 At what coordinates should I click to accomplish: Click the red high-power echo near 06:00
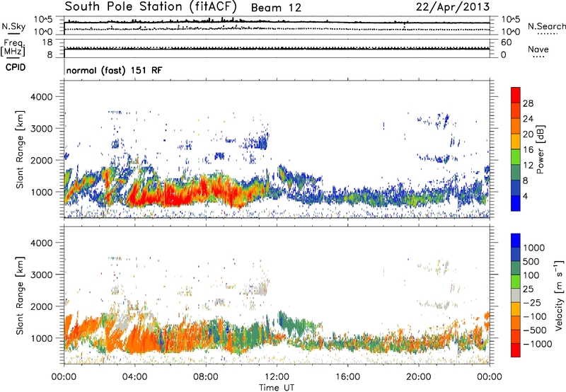click(175, 197)
